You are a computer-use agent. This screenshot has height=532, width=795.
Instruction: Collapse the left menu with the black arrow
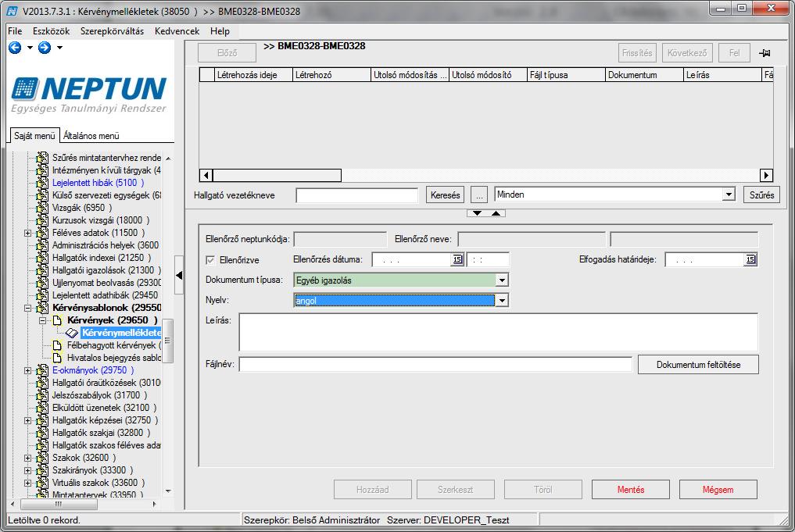[179, 275]
